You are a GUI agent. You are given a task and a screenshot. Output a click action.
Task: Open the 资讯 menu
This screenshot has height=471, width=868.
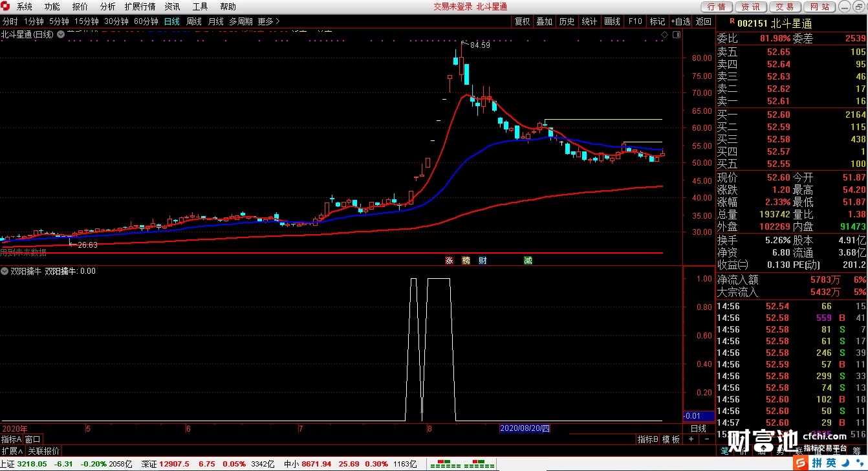172,6
